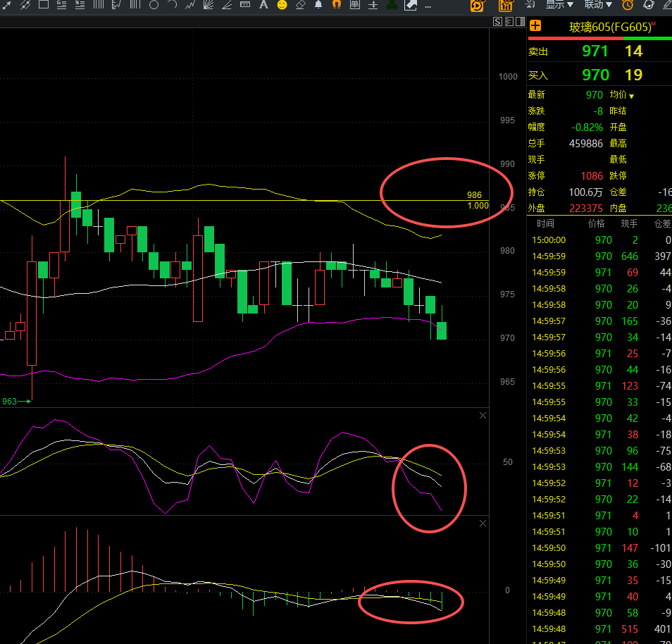Click the orange replay playback icon
Screen dimensions: 672x644
[477, 6]
